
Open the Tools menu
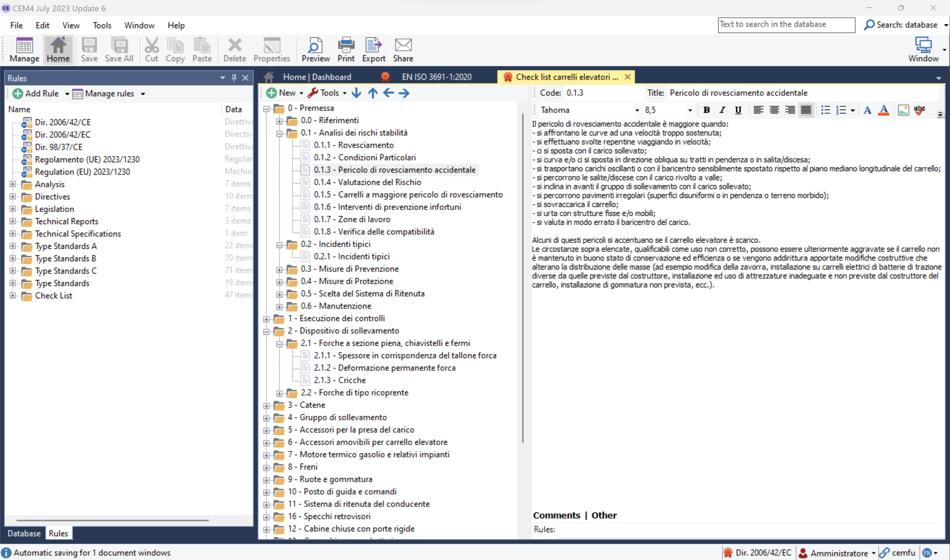[102, 25]
